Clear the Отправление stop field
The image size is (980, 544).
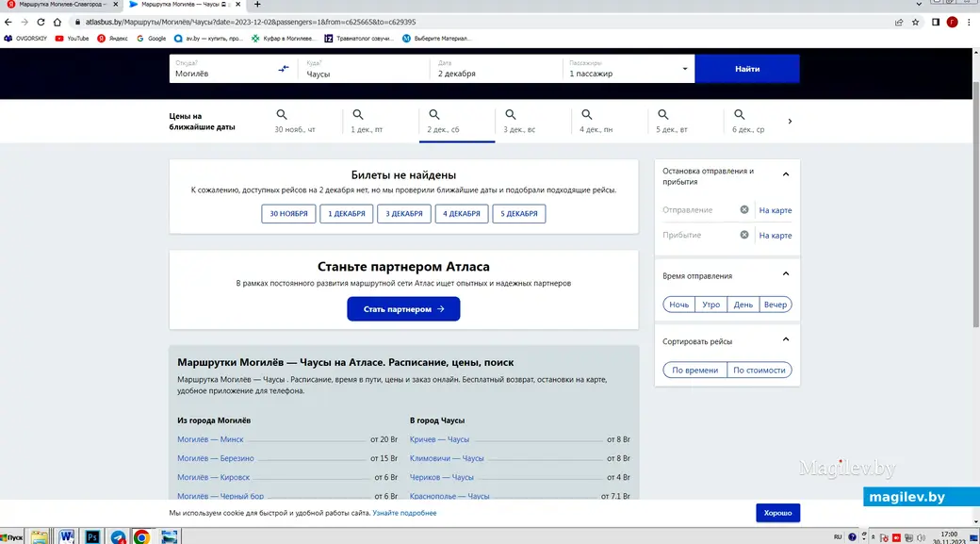point(744,210)
